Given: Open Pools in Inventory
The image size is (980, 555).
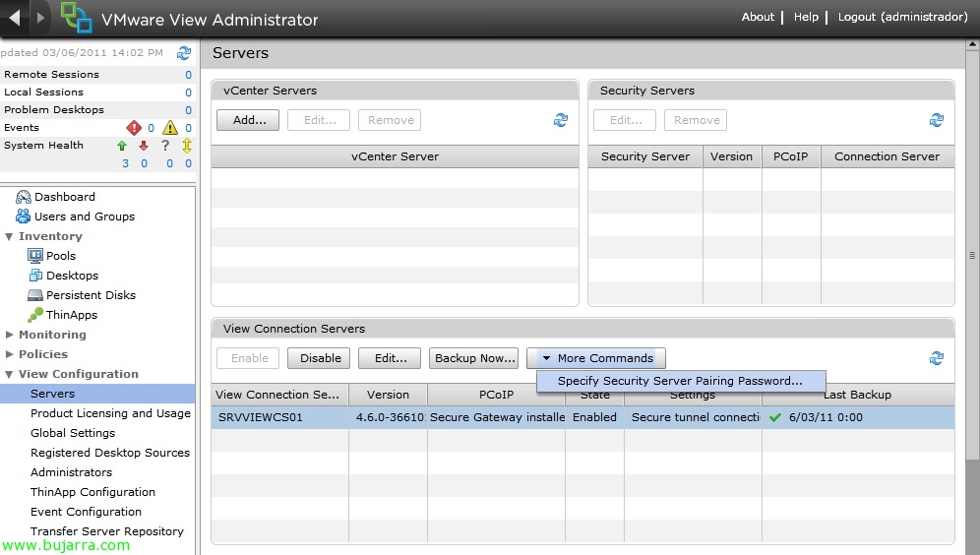Looking at the screenshot, I should 61,256.
